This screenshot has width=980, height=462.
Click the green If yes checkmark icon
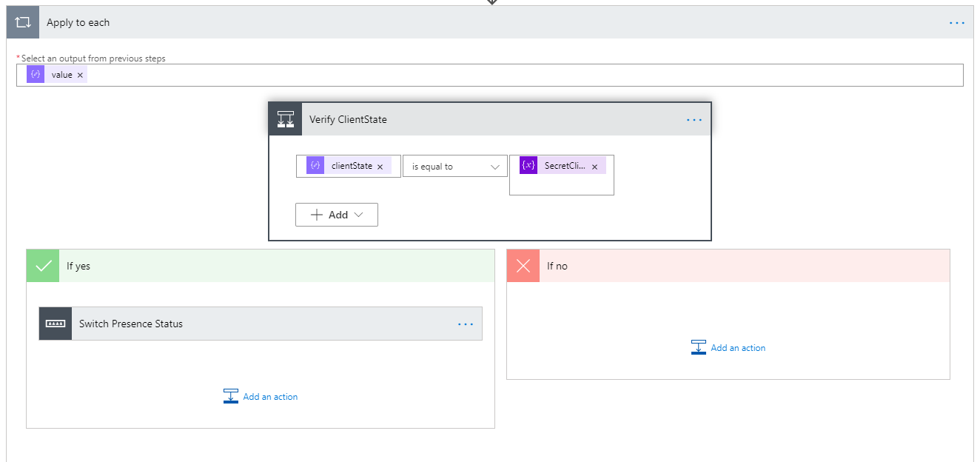[x=43, y=266]
